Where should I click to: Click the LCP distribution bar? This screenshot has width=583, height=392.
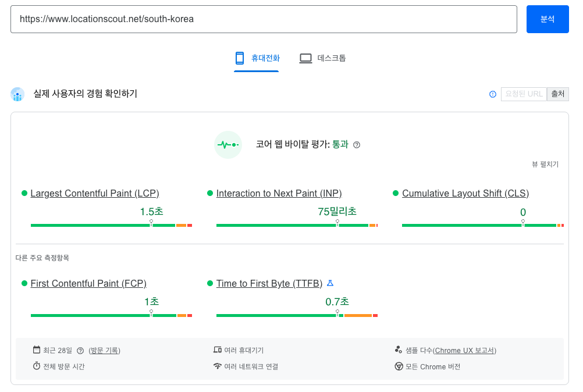click(111, 226)
